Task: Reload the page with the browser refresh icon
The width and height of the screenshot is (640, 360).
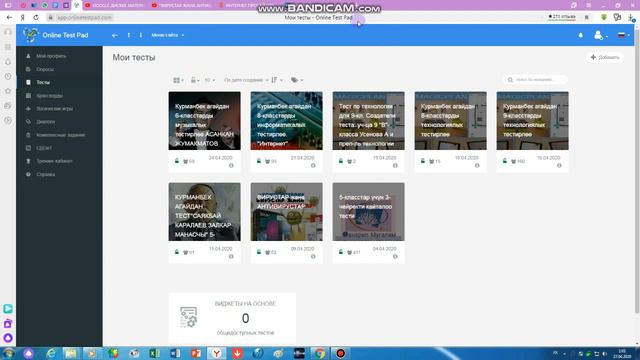Action: (x=36, y=18)
